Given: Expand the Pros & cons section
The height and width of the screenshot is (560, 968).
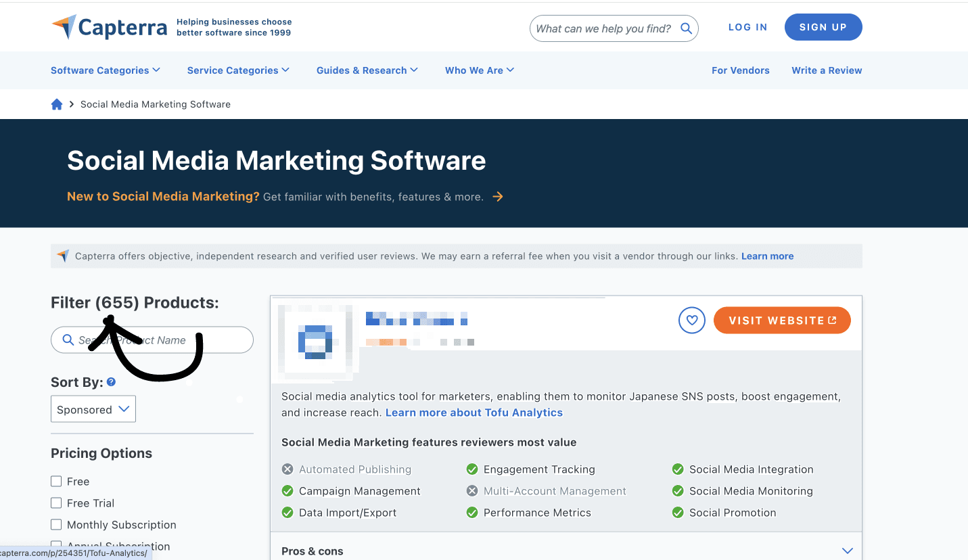Looking at the screenshot, I should (847, 551).
